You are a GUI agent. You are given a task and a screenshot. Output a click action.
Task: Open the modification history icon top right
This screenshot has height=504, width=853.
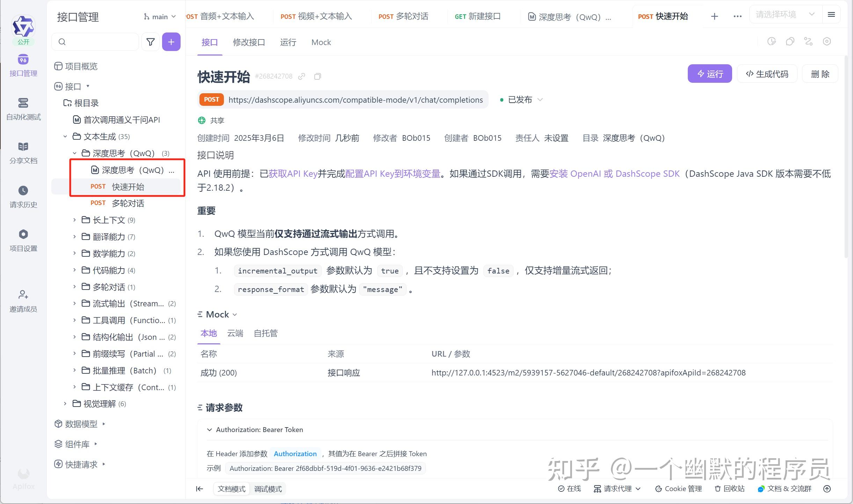click(771, 41)
